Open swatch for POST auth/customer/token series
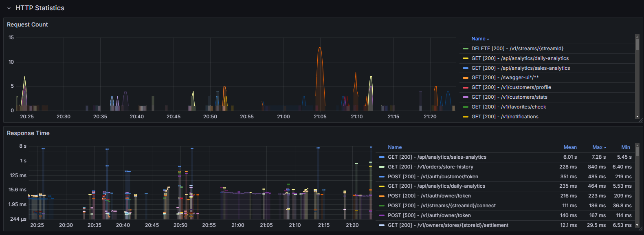The width and height of the screenshot is (644, 235). (382, 177)
